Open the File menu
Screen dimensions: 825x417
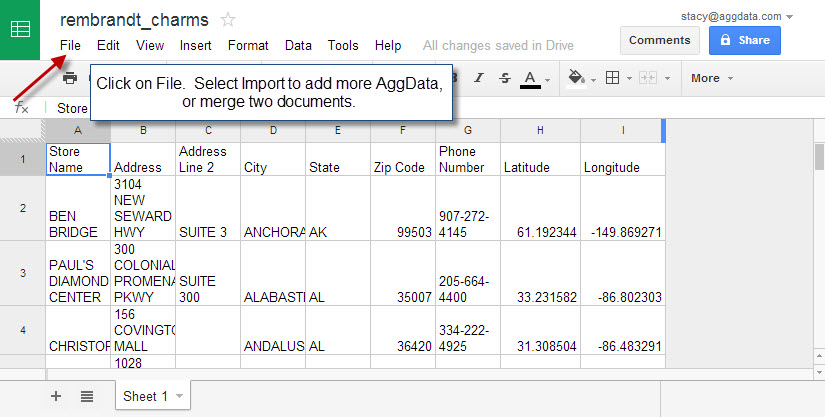click(70, 46)
